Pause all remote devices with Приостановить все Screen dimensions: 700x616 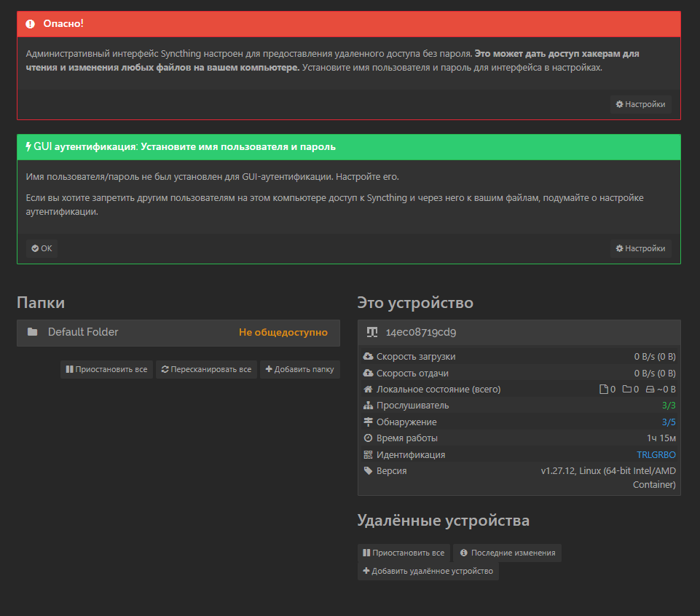tap(404, 553)
